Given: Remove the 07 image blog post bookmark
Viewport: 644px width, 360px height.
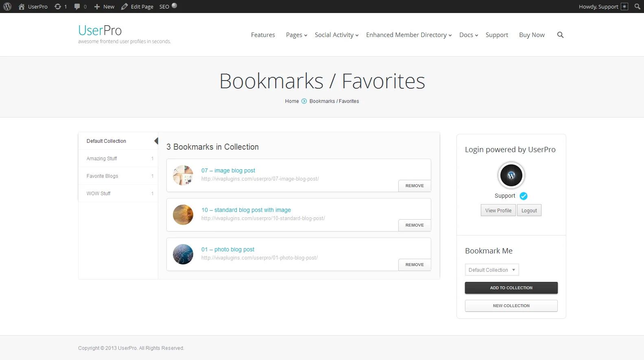Looking at the screenshot, I should 415,185.
